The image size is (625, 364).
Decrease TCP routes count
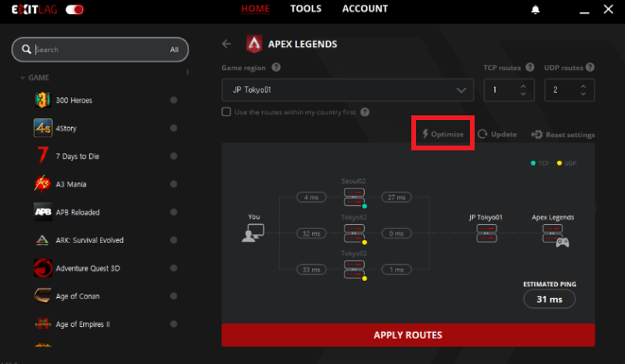click(x=523, y=94)
